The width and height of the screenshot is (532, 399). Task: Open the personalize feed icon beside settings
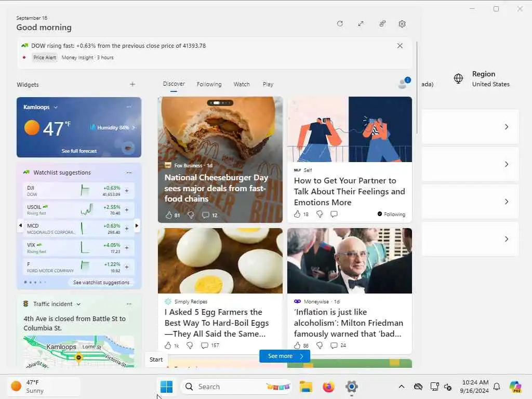coord(382,24)
